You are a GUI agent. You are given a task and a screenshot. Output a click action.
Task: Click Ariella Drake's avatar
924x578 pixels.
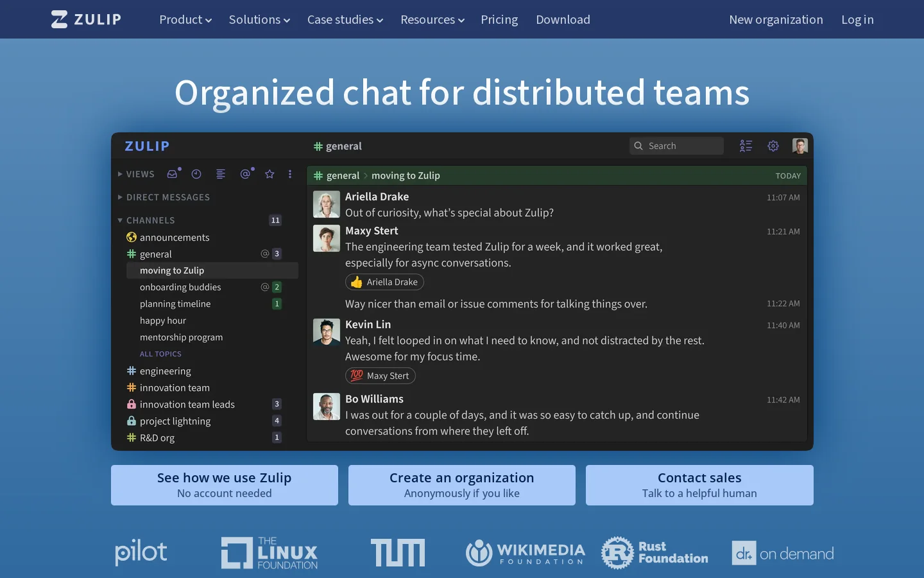pos(327,205)
